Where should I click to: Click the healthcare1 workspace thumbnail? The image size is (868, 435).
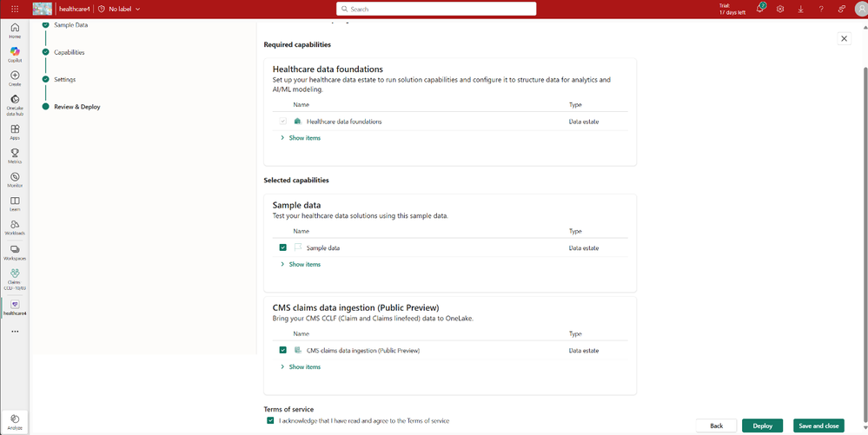pyautogui.click(x=42, y=9)
